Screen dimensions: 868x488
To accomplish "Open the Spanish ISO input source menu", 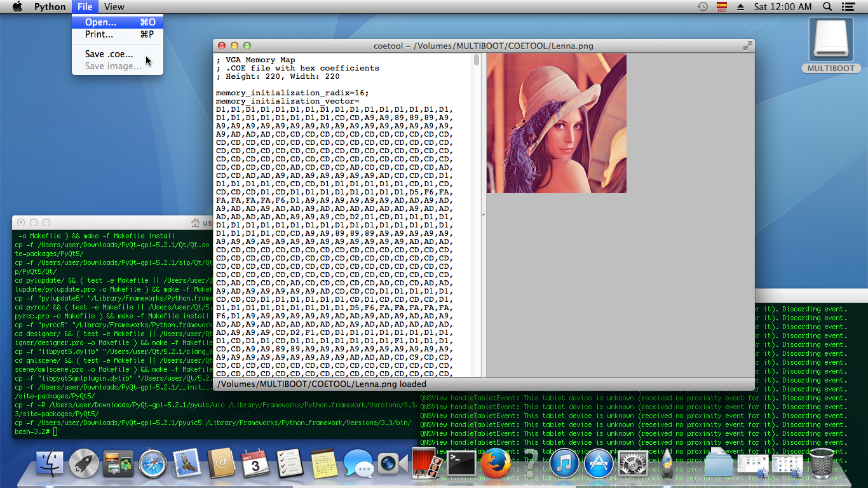I will [721, 7].
